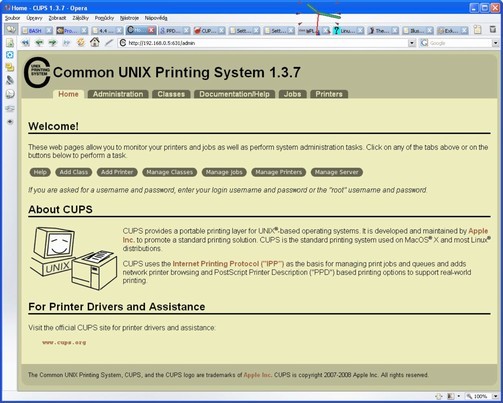Viewport: 503px width, 403px height.
Task: Close the active CUPS Home tab
Action: [151, 30]
